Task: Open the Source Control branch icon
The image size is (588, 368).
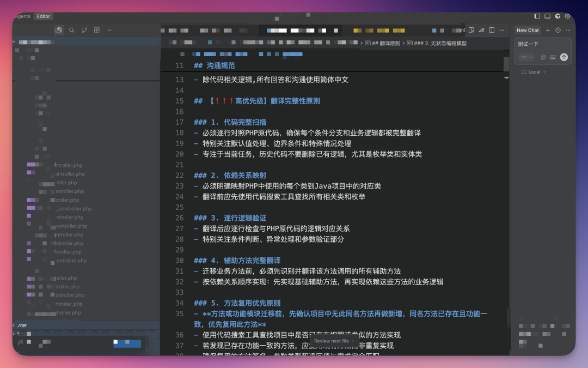Action: click(84, 30)
